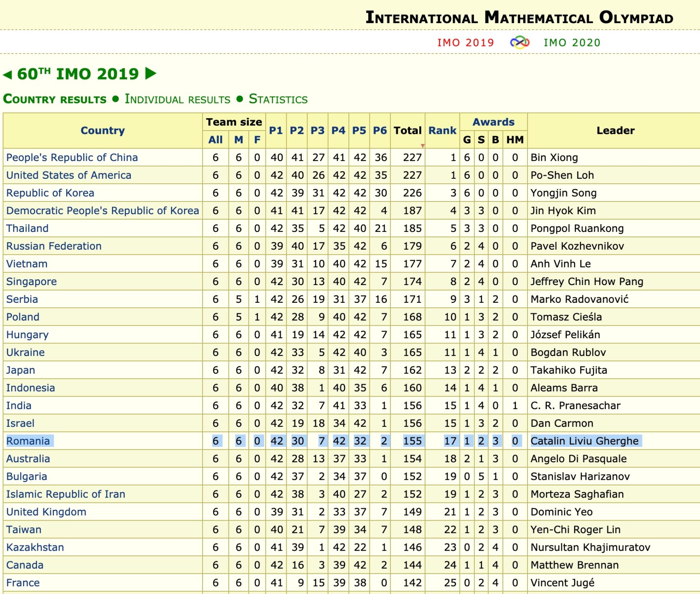700x594 pixels.
Task: Open Bulgaria country link
Action: [x=27, y=476]
